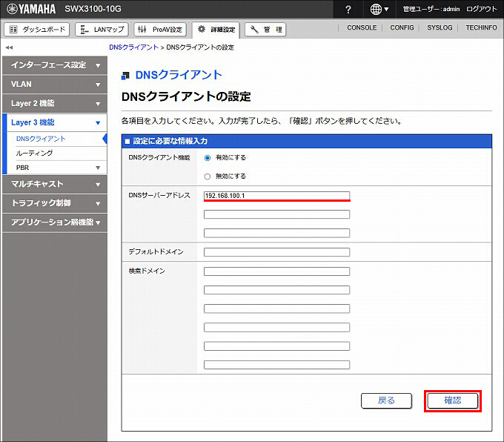Click fifth 検索ドメイン input field
The image size is (504, 442).
pyautogui.click(x=276, y=346)
